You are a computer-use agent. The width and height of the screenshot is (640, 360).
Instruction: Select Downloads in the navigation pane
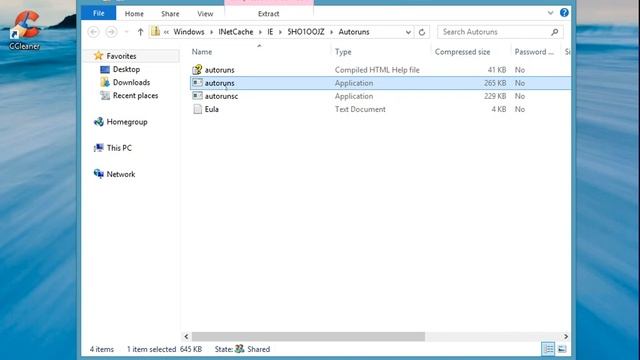coord(131,82)
